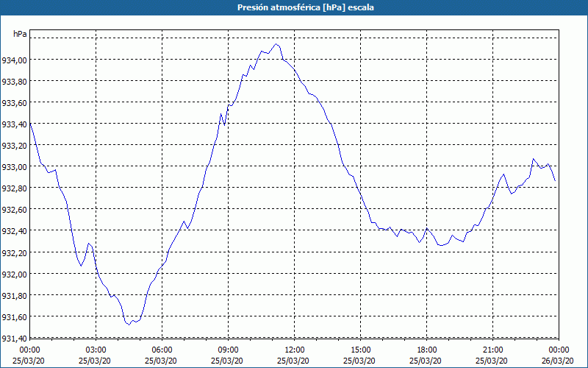This screenshot has height=368, width=588.
Task: Click the 06:00 time axis label
Action: tap(162, 350)
